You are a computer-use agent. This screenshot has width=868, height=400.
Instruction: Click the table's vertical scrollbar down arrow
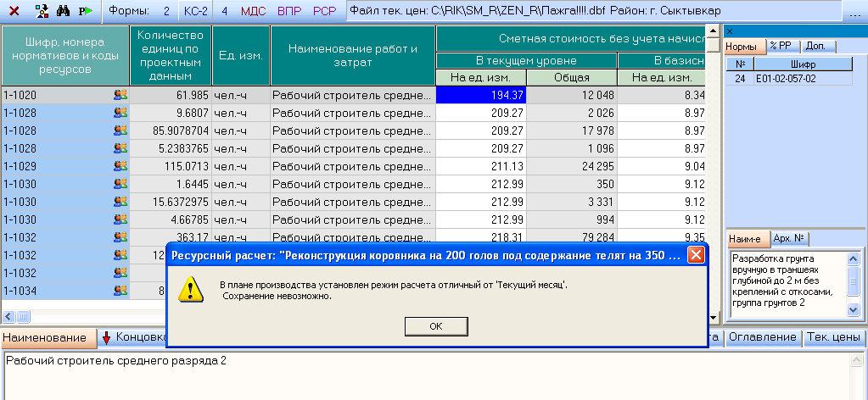714,317
